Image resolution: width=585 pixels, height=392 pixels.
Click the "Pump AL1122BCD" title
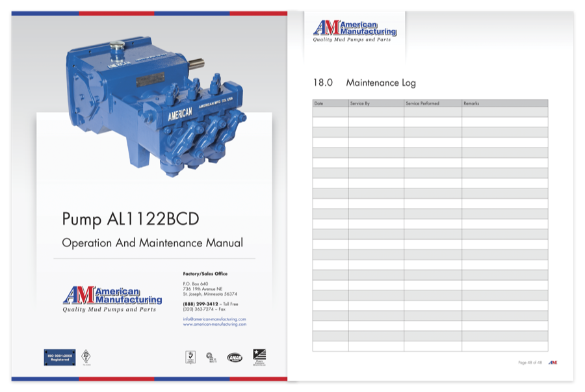131,219
